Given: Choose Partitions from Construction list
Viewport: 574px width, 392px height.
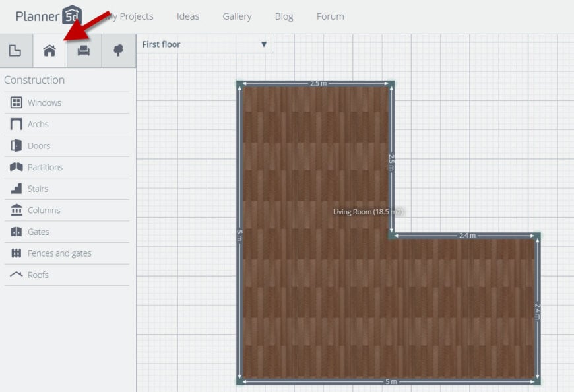Looking at the screenshot, I should 45,167.
